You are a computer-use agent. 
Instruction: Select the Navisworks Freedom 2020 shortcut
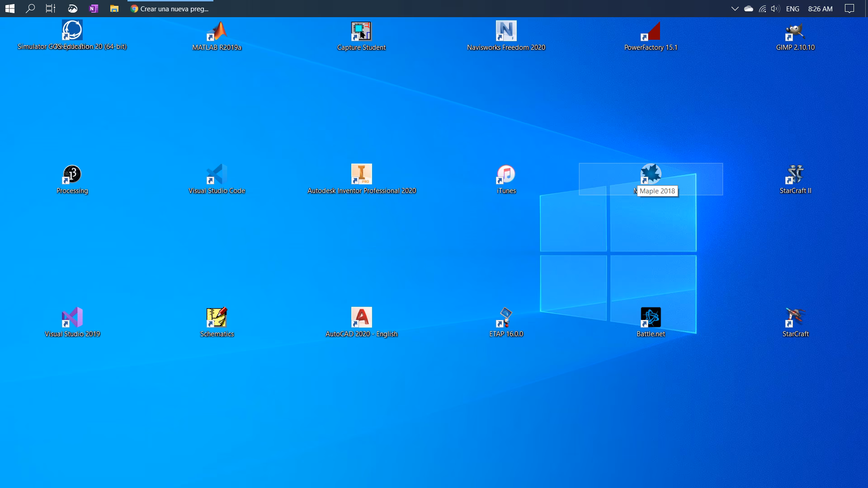(x=506, y=36)
